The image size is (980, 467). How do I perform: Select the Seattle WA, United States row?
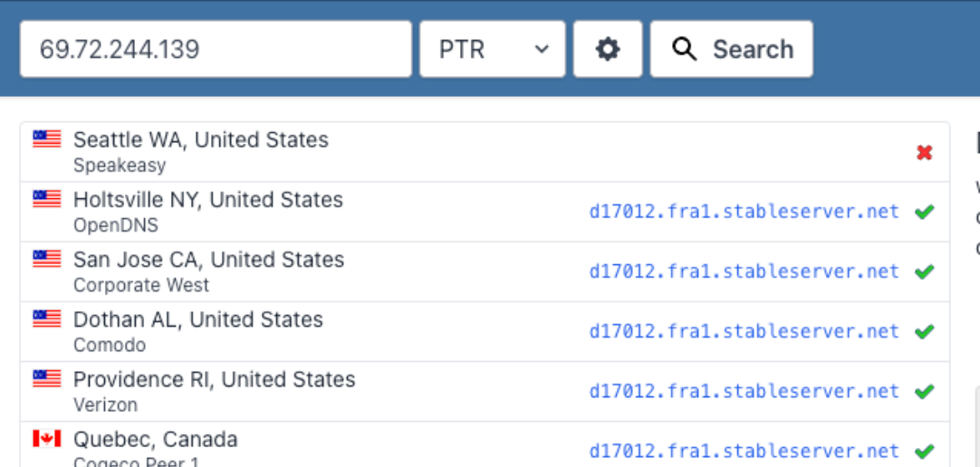coord(201,140)
